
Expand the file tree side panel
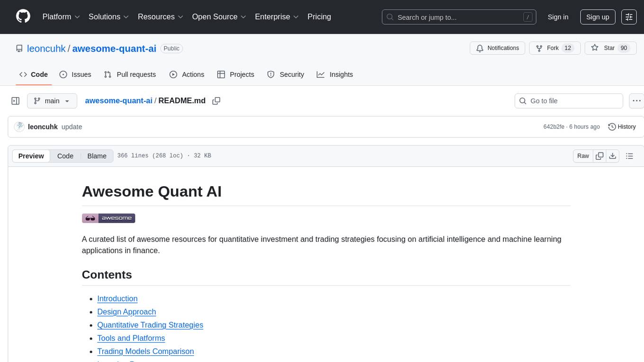(x=16, y=101)
